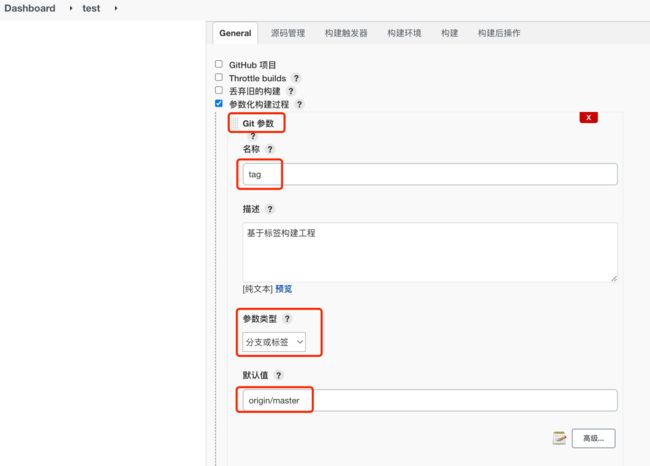Click the 描述 text area
This screenshot has width=650, height=466.
pos(430,252)
